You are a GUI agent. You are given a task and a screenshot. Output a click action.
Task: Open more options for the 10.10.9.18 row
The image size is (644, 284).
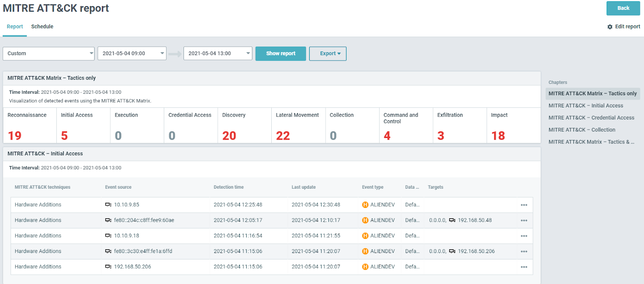[524, 236]
